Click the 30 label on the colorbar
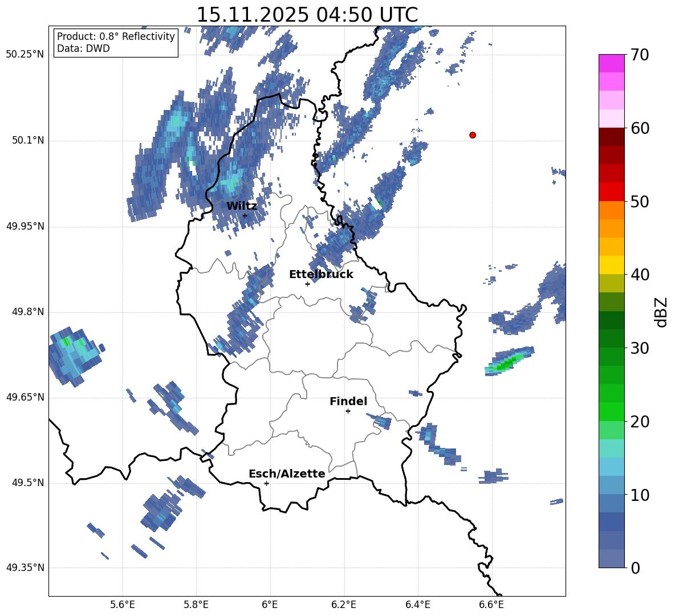The image size is (675, 616). click(640, 348)
